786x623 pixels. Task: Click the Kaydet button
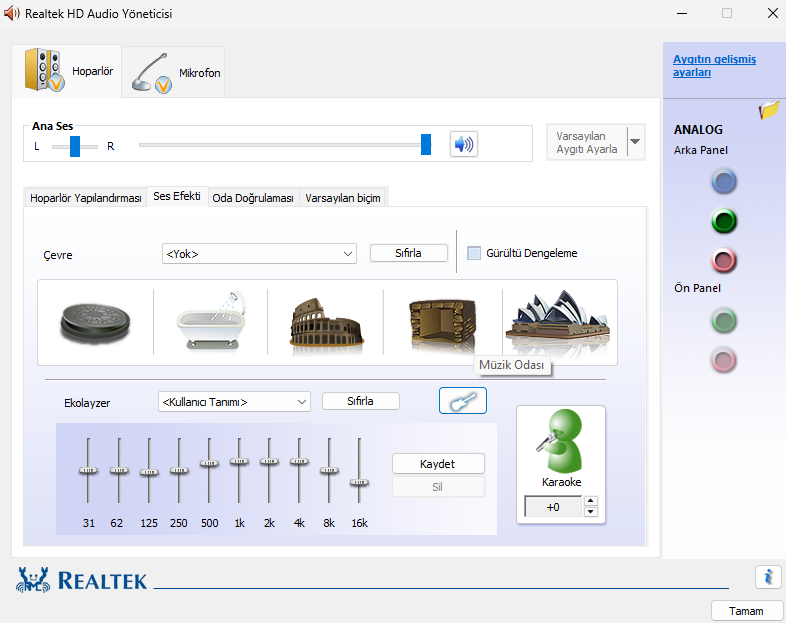(x=438, y=464)
